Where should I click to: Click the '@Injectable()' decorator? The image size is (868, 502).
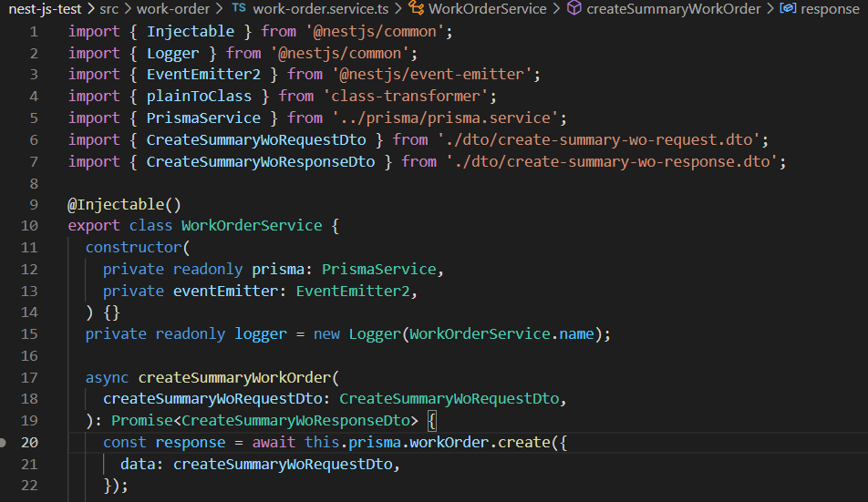tap(125, 205)
